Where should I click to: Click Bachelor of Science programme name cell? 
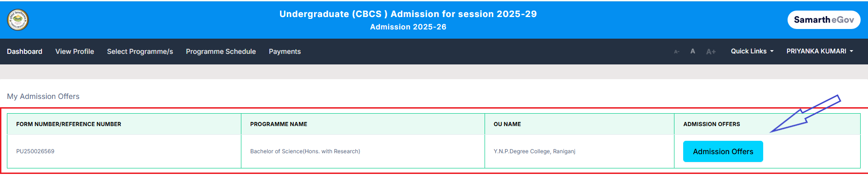tap(363, 151)
